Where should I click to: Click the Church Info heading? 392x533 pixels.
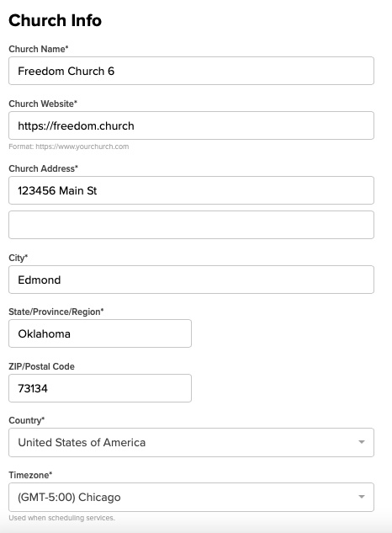click(x=55, y=20)
